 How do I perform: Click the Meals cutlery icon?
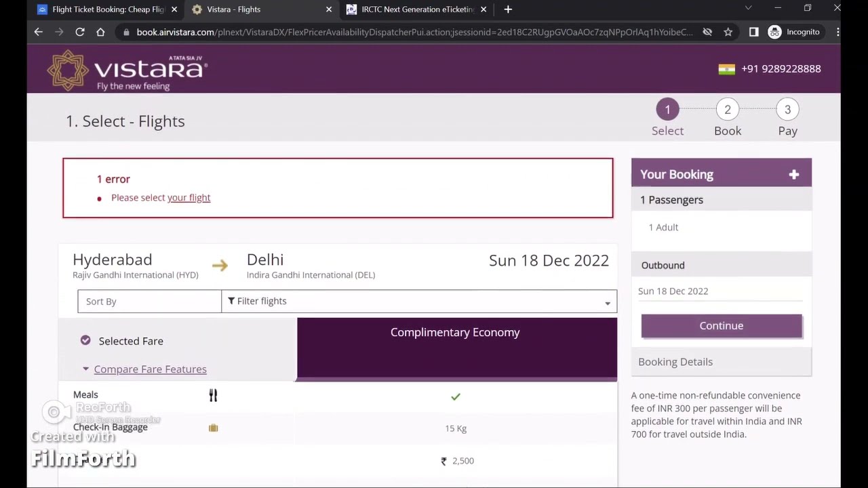(x=213, y=395)
